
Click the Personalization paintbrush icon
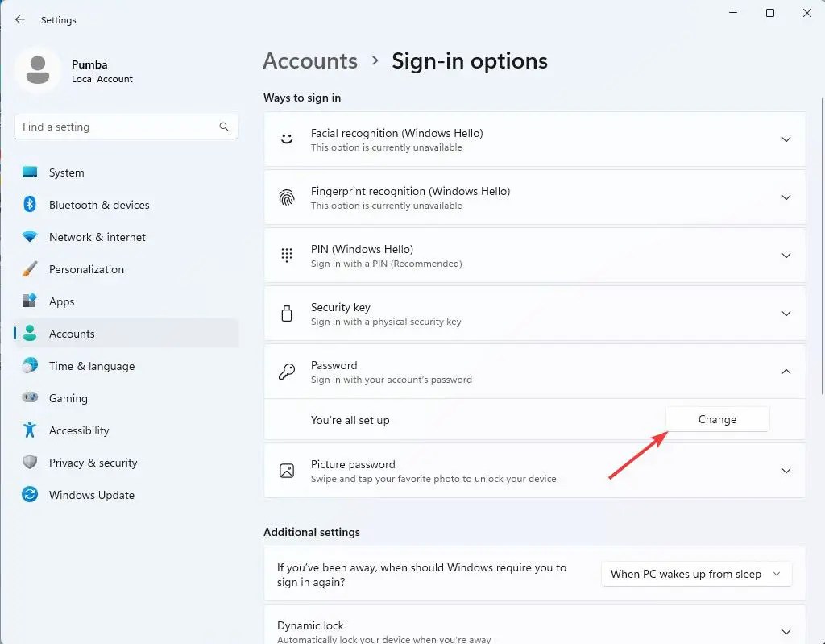click(x=30, y=269)
